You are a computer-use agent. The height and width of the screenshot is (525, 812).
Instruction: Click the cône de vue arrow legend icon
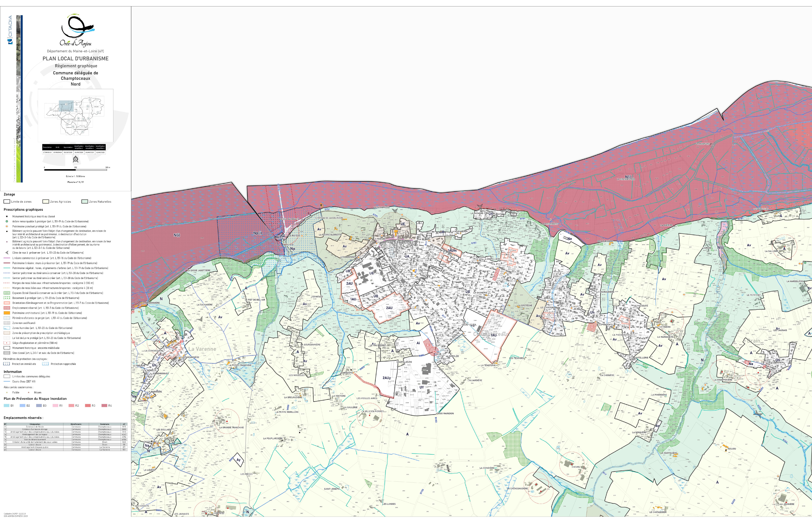pos(7,253)
